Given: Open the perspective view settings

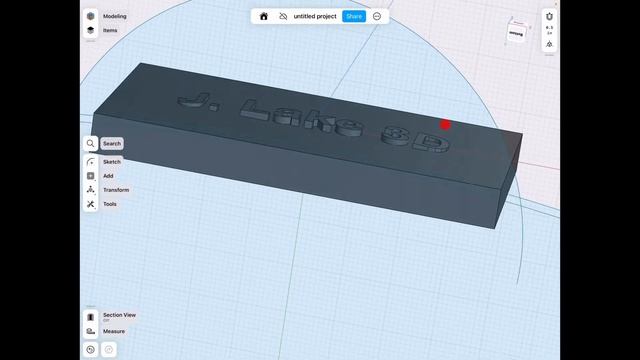Looking at the screenshot, I should click(x=549, y=44).
